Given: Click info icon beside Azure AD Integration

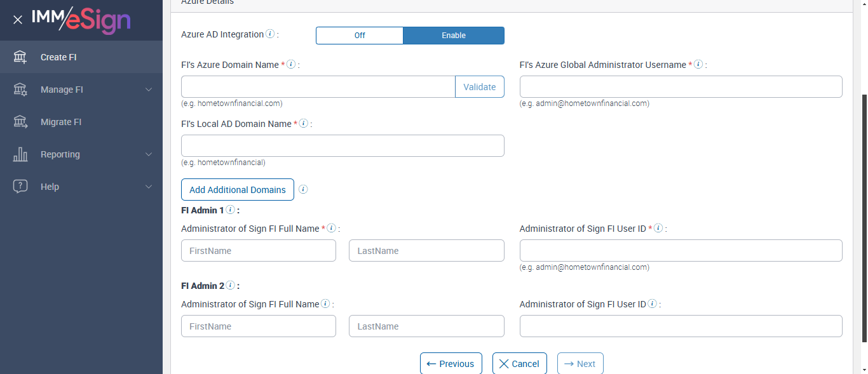Looking at the screenshot, I should [270, 34].
